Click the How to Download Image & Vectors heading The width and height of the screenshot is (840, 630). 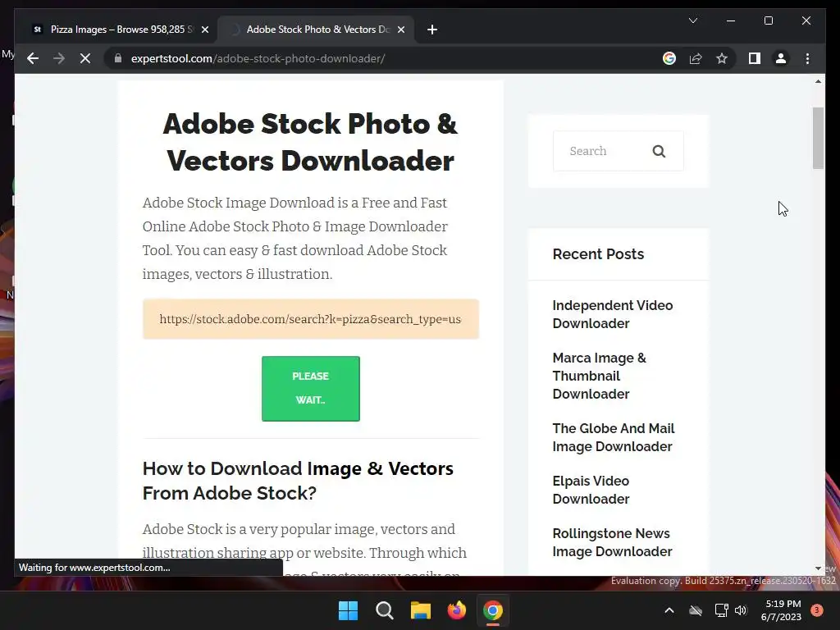(x=298, y=481)
